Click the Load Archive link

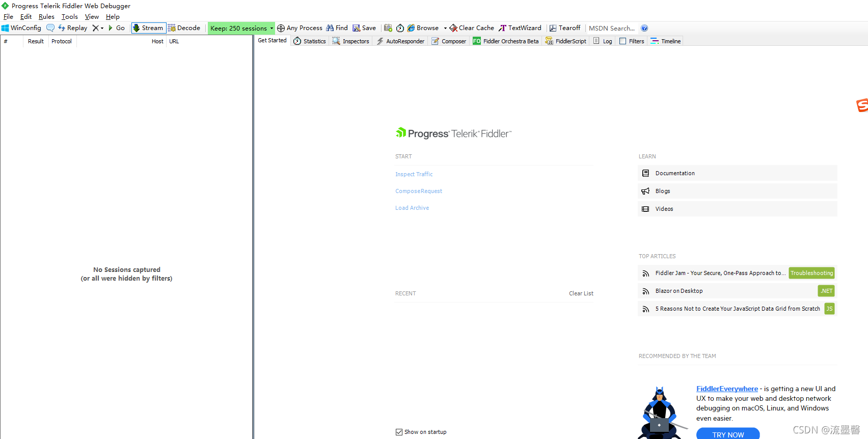click(412, 208)
